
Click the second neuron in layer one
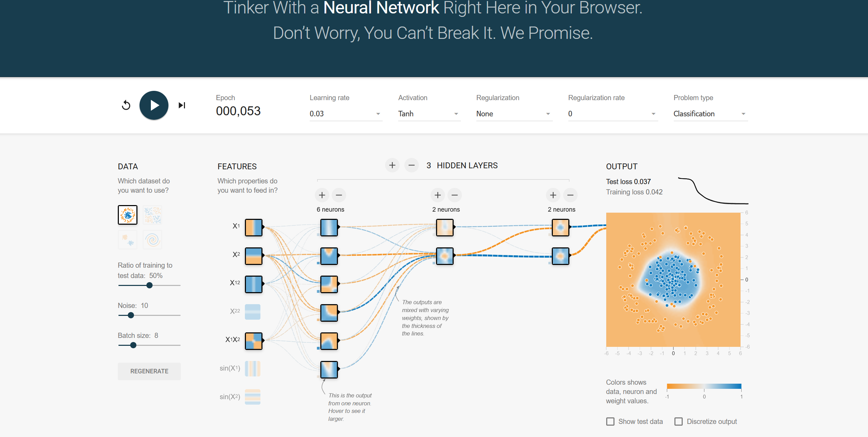coord(329,256)
